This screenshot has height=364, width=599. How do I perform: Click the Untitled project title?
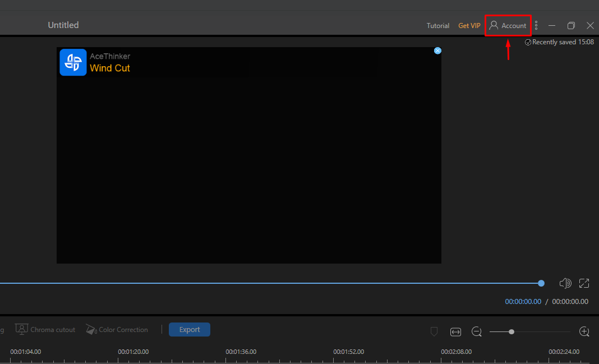click(x=63, y=25)
